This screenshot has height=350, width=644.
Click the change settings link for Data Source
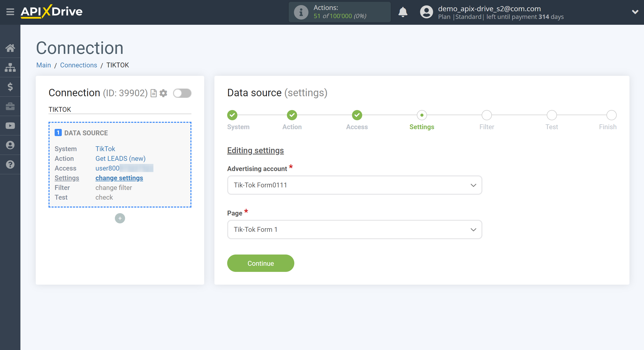tap(119, 178)
